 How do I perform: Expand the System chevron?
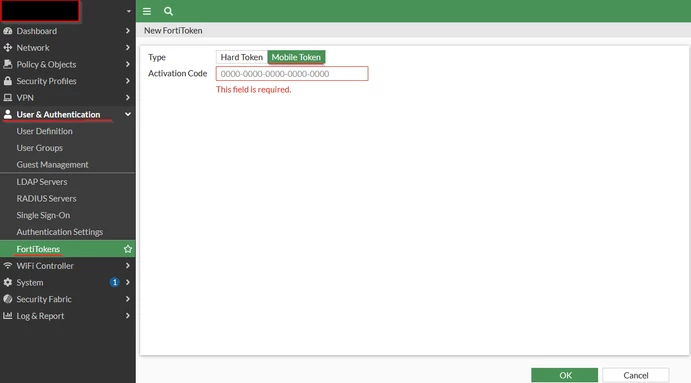127,283
